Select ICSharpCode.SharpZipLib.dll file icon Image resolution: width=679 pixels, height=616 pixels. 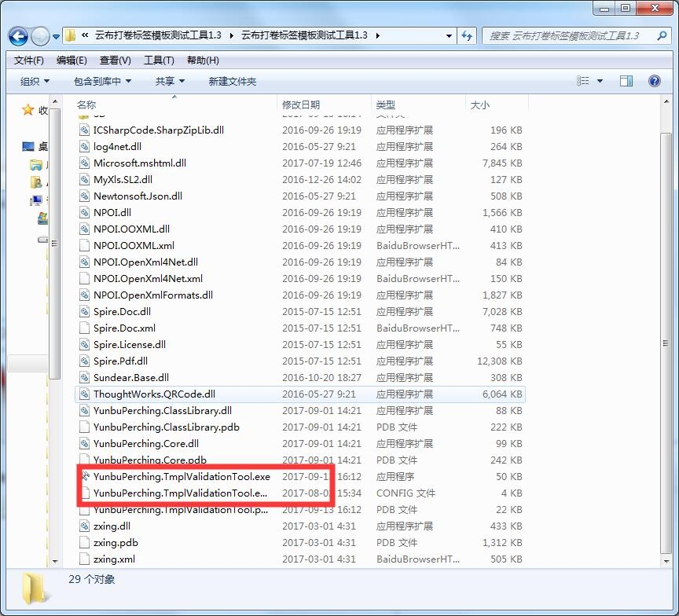point(84,130)
